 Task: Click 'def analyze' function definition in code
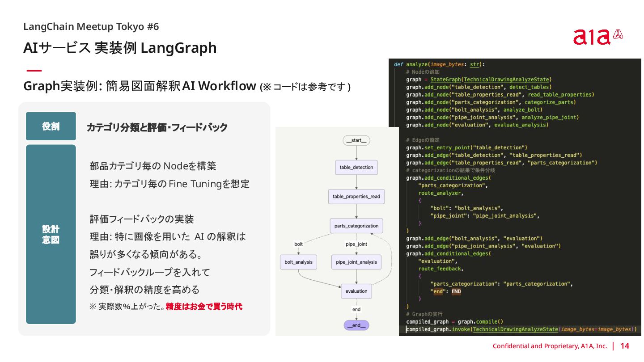pos(439,64)
